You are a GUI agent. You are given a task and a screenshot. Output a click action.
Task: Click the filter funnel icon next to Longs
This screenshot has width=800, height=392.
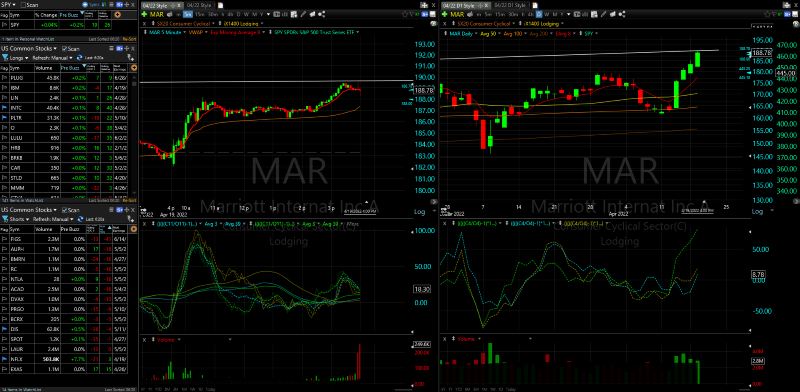[x=5, y=58]
